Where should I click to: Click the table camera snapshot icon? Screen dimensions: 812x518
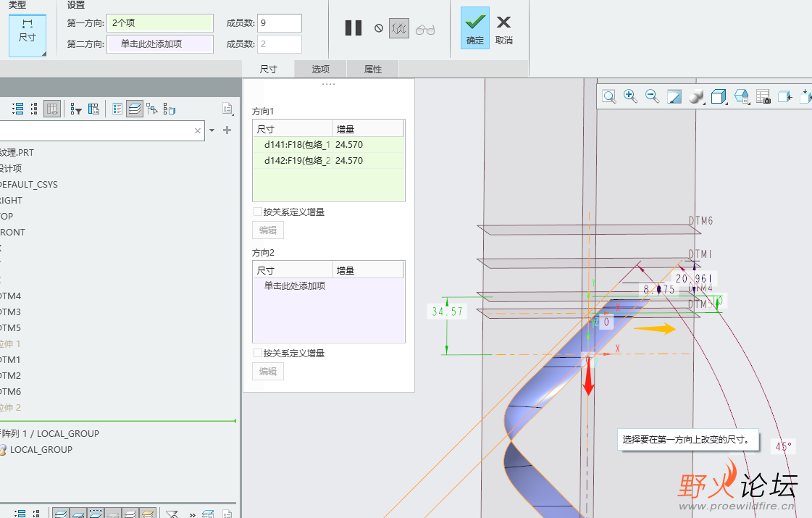coord(763,96)
